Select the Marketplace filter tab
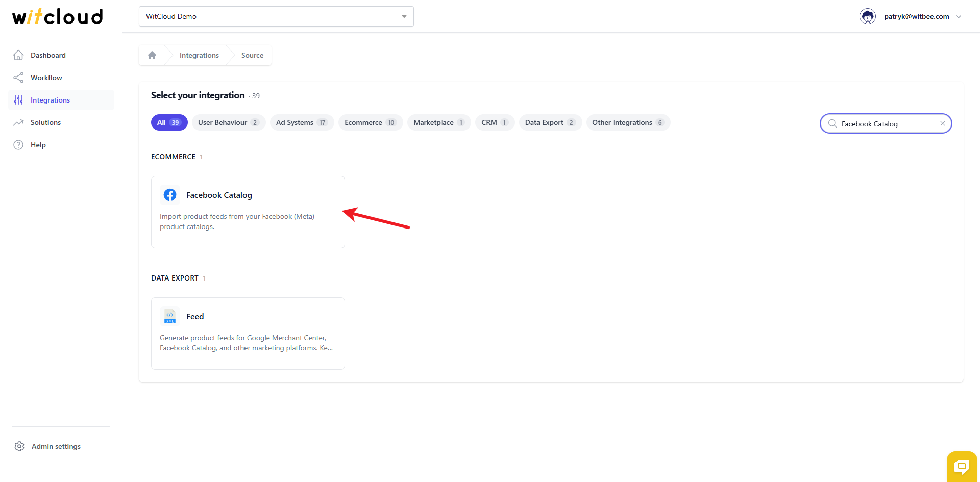Screen dimensions: 980x482 [439, 122]
